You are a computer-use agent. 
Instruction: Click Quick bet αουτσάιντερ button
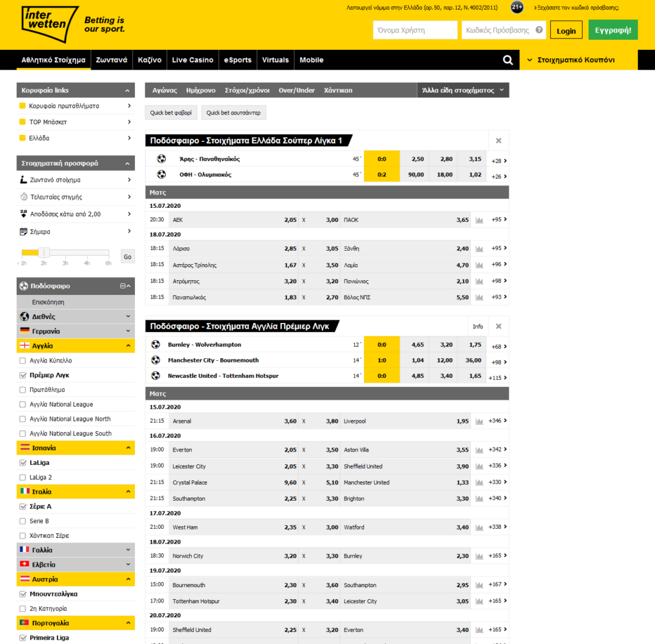coord(233,113)
